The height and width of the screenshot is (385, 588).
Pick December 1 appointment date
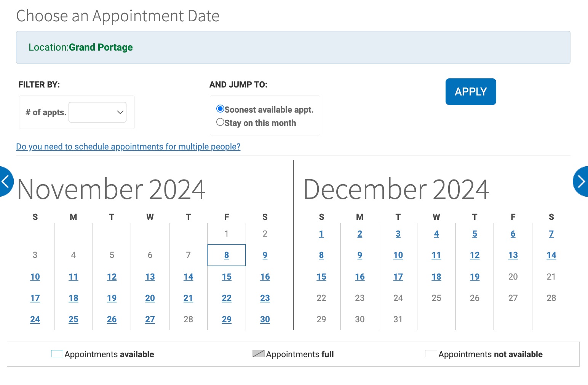coord(321,234)
